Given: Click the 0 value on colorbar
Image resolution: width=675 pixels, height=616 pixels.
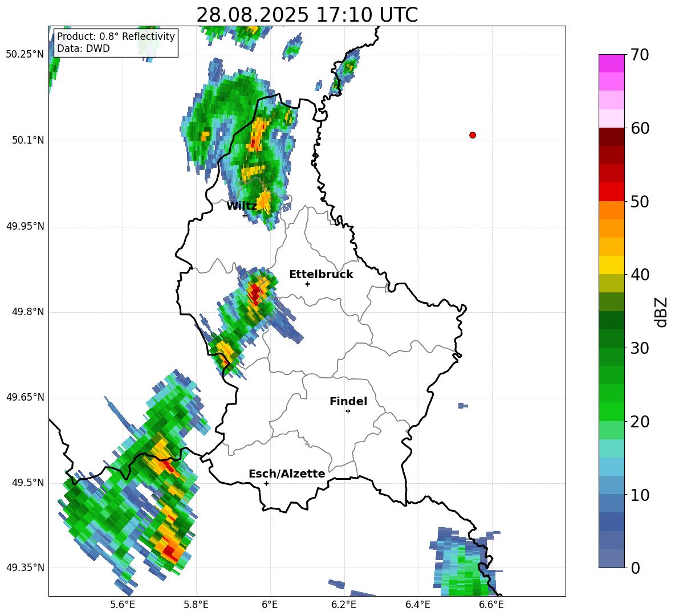Looking at the screenshot, I should click(635, 568).
